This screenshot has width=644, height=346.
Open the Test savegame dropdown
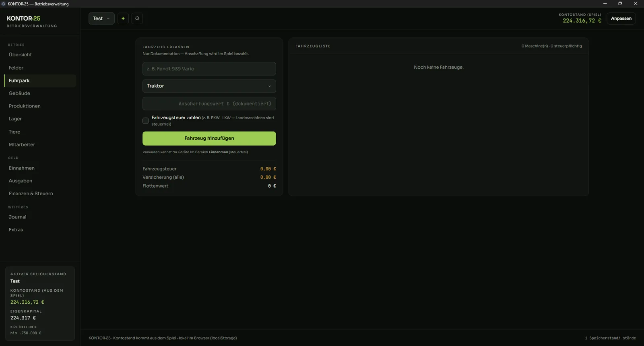click(101, 19)
